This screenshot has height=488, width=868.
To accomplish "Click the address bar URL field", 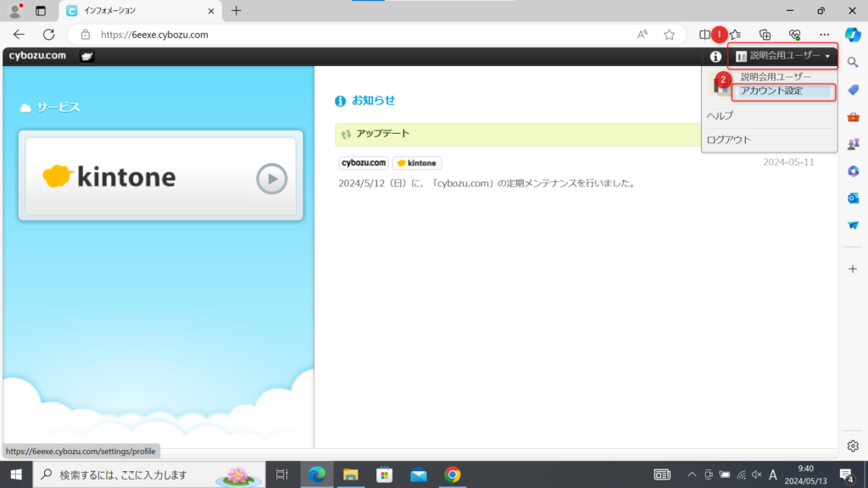I will tap(339, 35).
